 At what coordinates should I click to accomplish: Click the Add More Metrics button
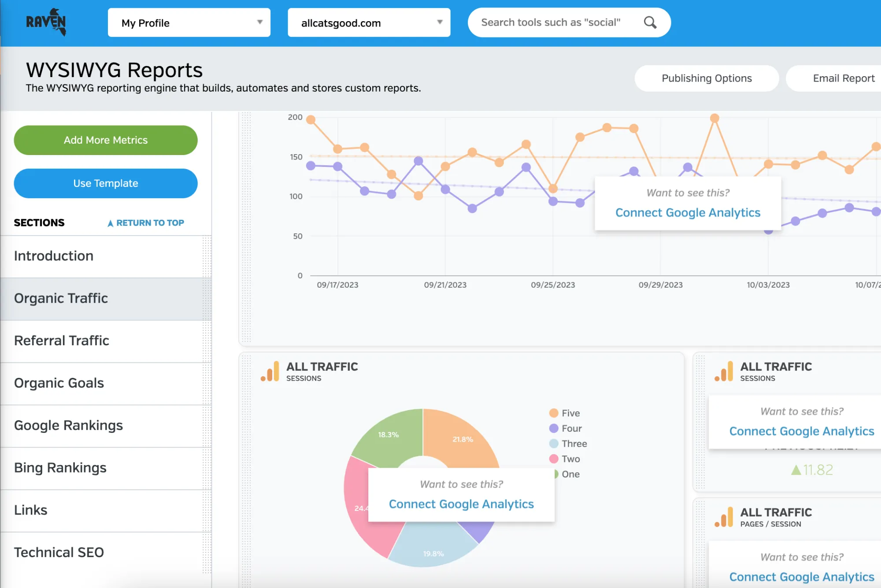106,140
